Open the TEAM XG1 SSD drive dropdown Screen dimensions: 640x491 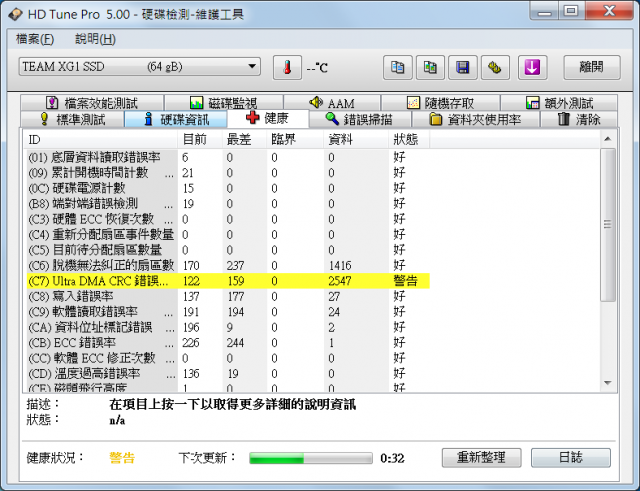(140, 67)
